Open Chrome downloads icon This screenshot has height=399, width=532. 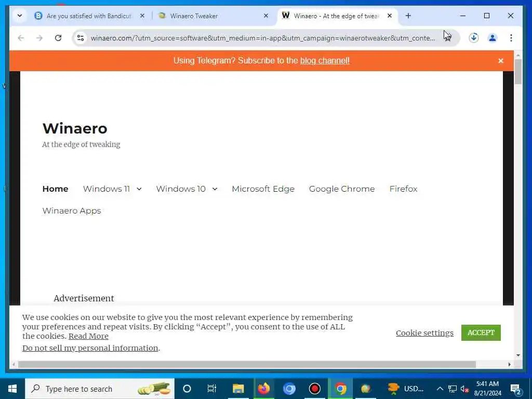click(474, 37)
